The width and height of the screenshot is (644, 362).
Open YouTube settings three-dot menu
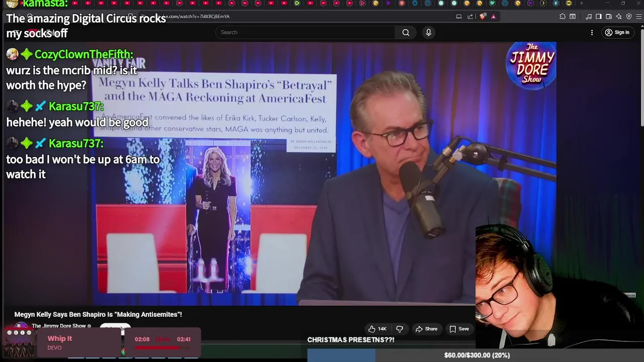tap(592, 32)
